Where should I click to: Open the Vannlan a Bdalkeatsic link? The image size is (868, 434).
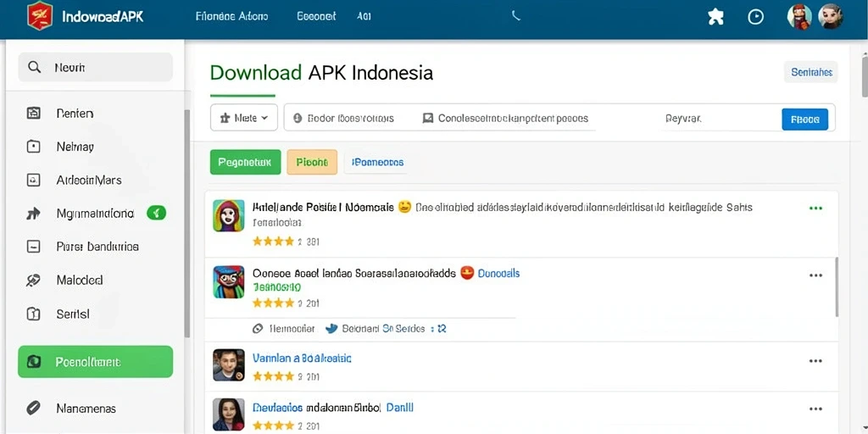click(x=302, y=359)
